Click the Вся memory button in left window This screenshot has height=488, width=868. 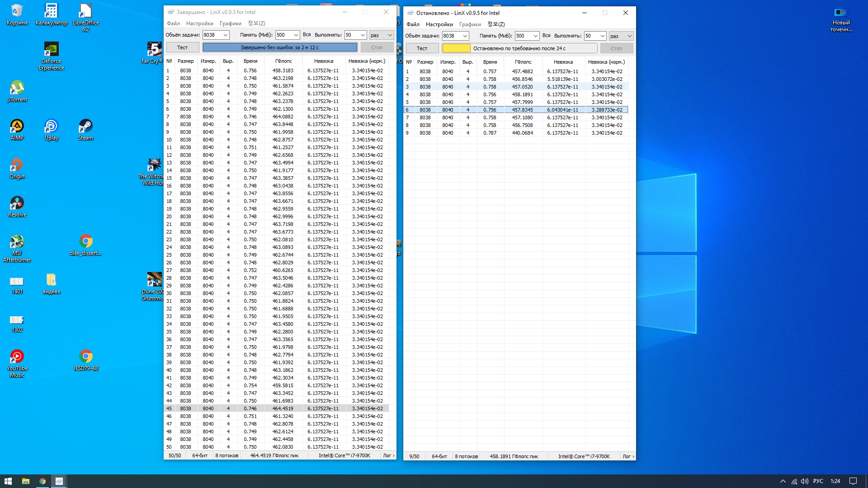coord(307,35)
